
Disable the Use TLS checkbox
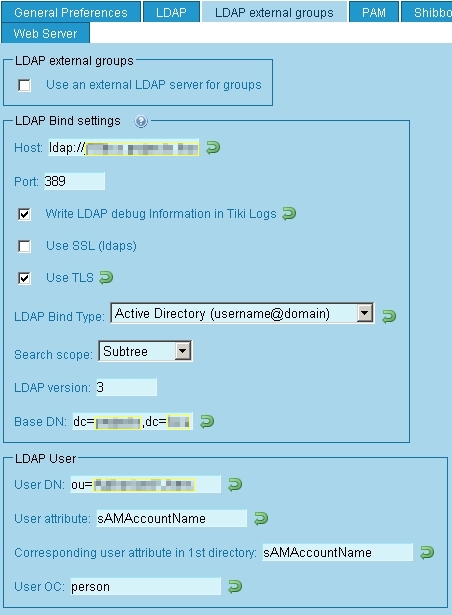point(24,278)
